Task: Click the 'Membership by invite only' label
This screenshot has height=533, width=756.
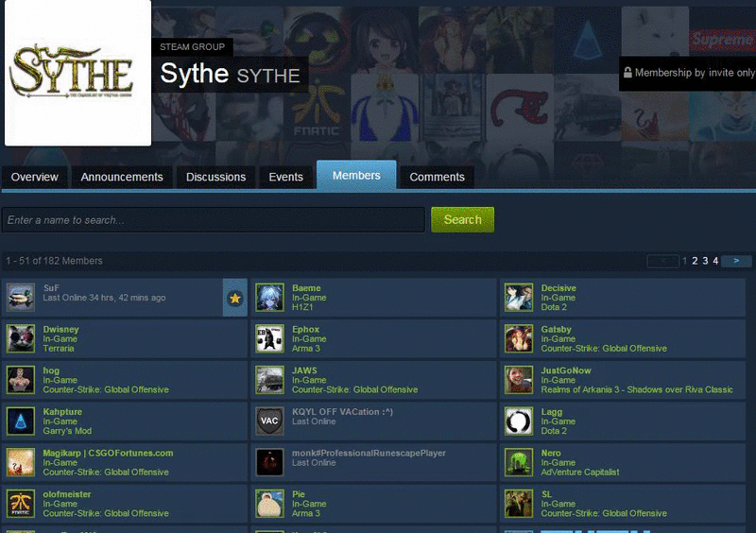Action: point(695,73)
